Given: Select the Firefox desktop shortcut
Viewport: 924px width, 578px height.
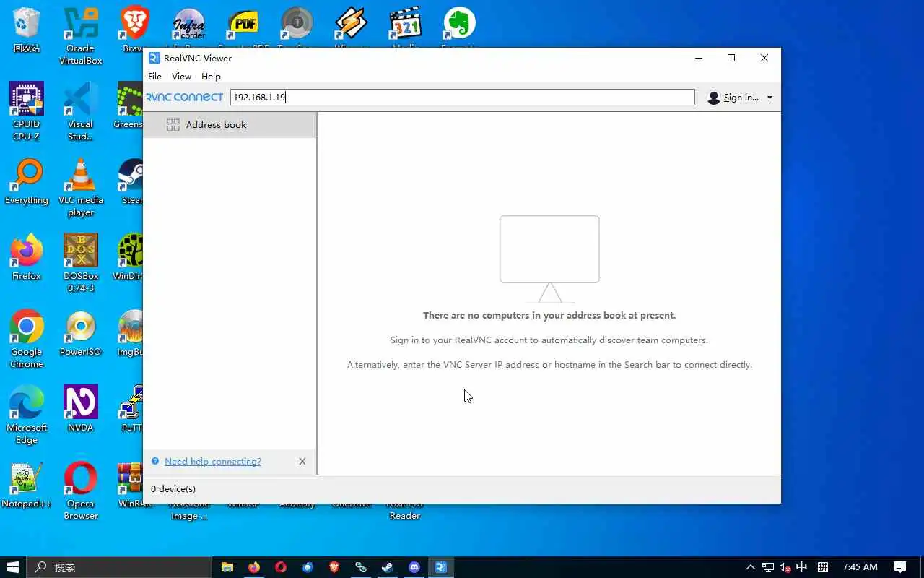Looking at the screenshot, I should click(27, 257).
